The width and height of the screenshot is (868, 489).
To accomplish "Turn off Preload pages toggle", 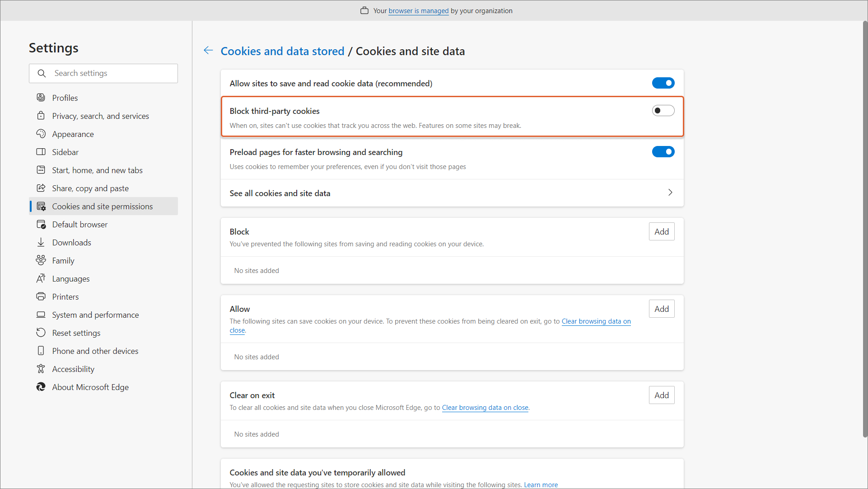I will click(x=663, y=152).
